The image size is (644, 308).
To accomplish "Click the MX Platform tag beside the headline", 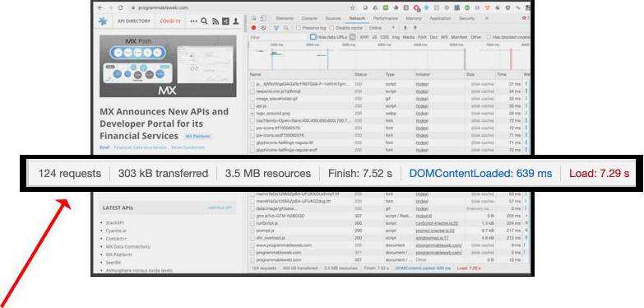I will pyautogui.click(x=198, y=136).
